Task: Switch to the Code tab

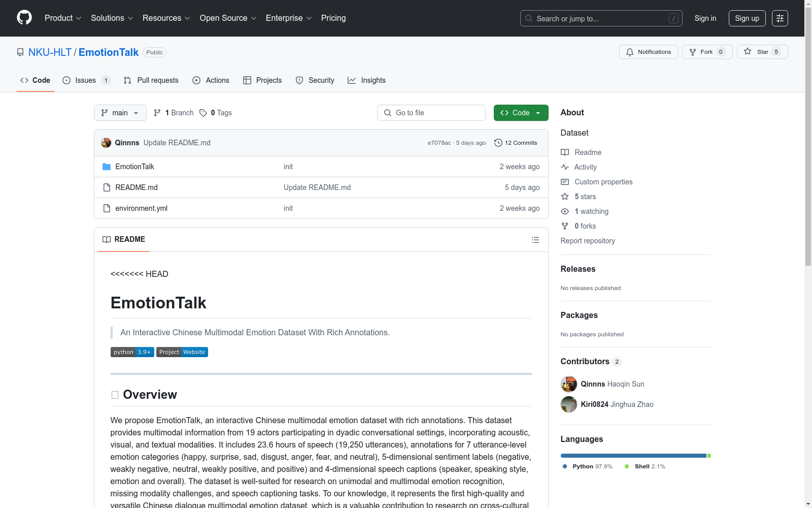Action: (x=36, y=80)
